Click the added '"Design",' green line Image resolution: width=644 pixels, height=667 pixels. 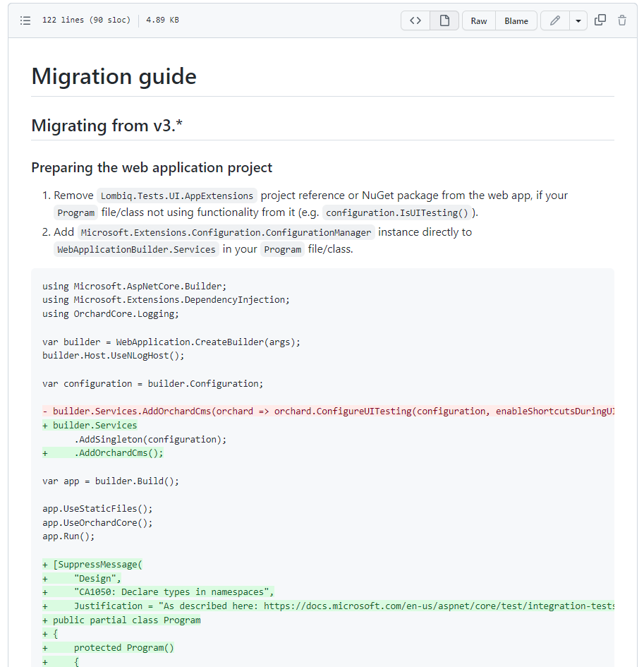click(82, 579)
